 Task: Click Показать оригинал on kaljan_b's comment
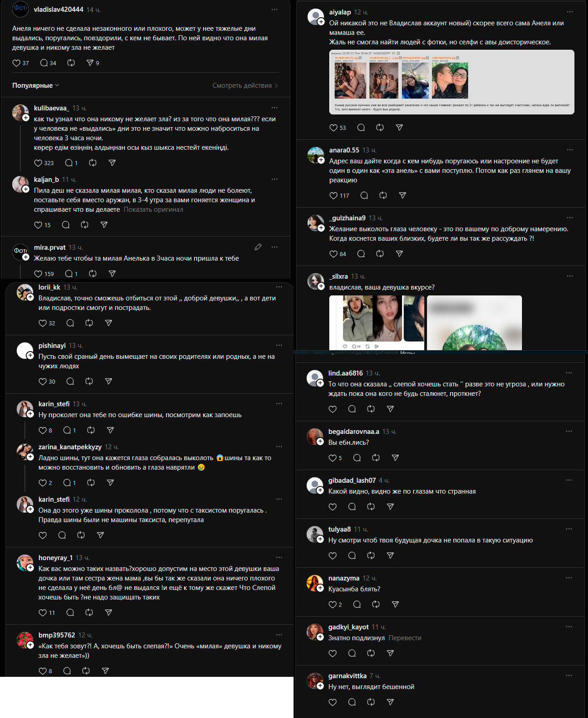153,209
